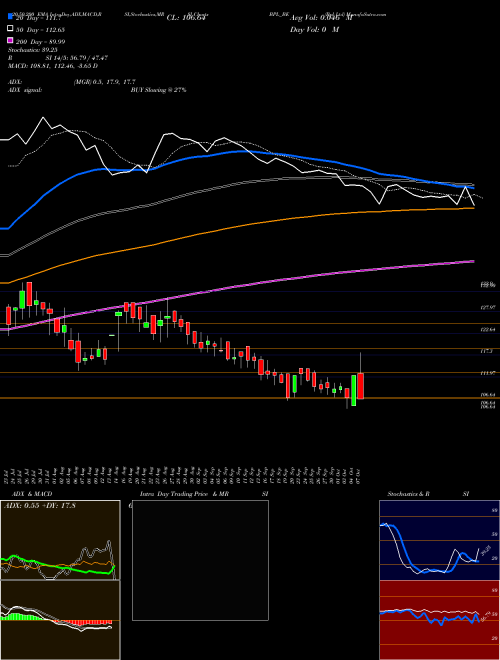This screenshot has height=660, width=500.
Task: Click the 127.97 price axis label
Action: pyautogui.click(x=488, y=308)
